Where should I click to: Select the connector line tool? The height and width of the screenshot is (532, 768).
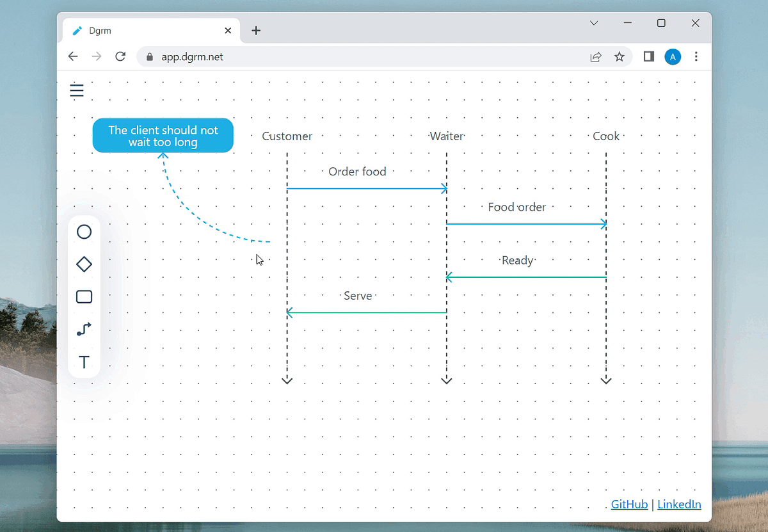coord(84,329)
